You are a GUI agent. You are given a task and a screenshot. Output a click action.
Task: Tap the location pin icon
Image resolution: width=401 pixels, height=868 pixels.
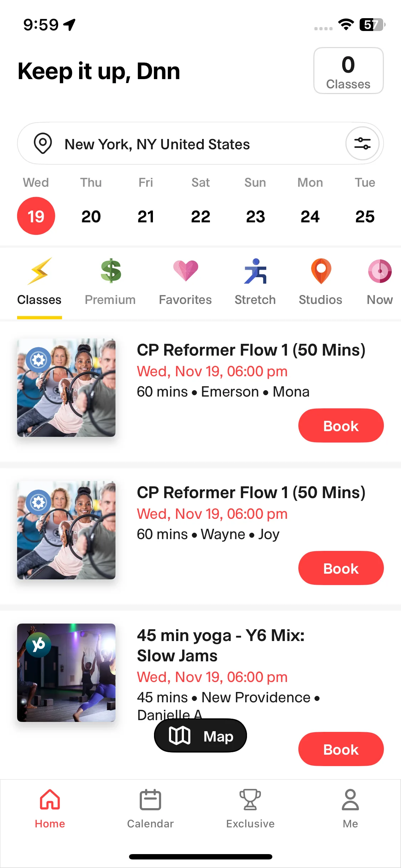point(43,144)
